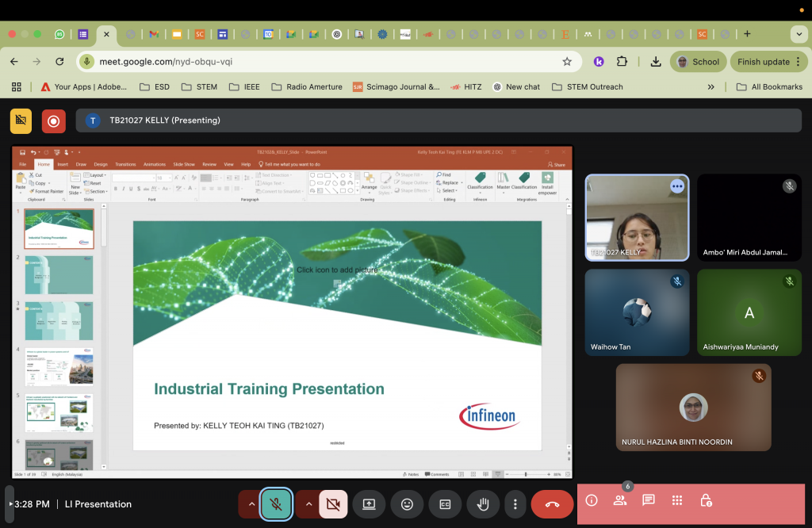Raise hand in the meeting
The width and height of the screenshot is (812, 528).
(483, 503)
